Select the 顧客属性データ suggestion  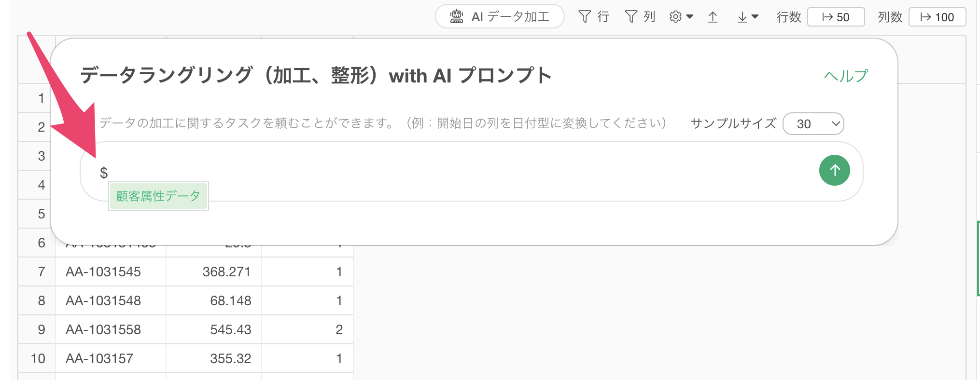tap(158, 196)
